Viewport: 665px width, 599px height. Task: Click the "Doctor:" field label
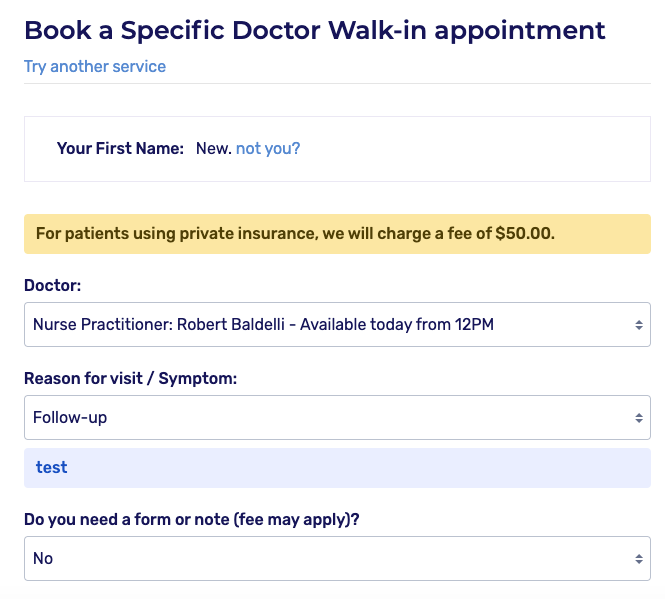52,286
